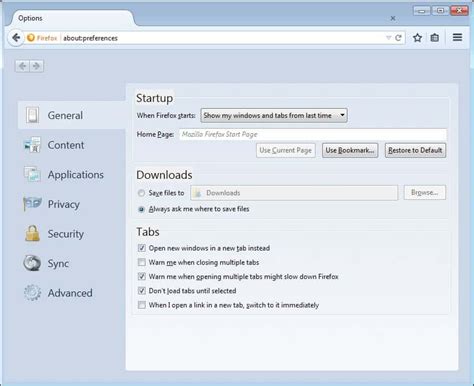The image size is (474, 386).
Task: Reload the page with the refresh icon
Action: pyautogui.click(x=398, y=38)
